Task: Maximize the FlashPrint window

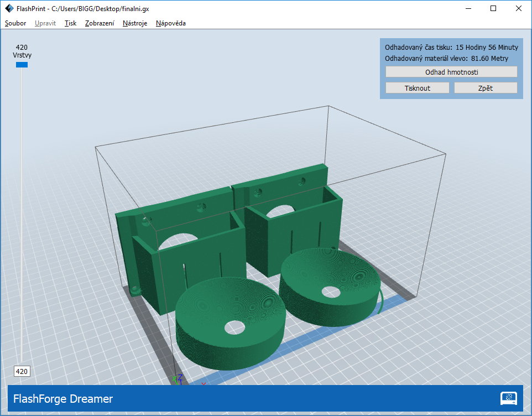Action: pos(493,8)
